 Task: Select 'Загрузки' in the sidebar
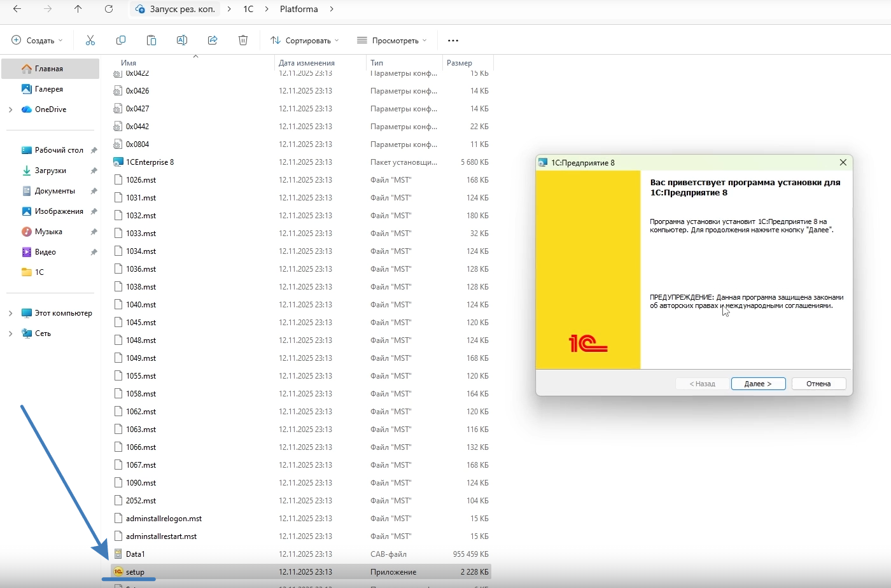(50, 171)
